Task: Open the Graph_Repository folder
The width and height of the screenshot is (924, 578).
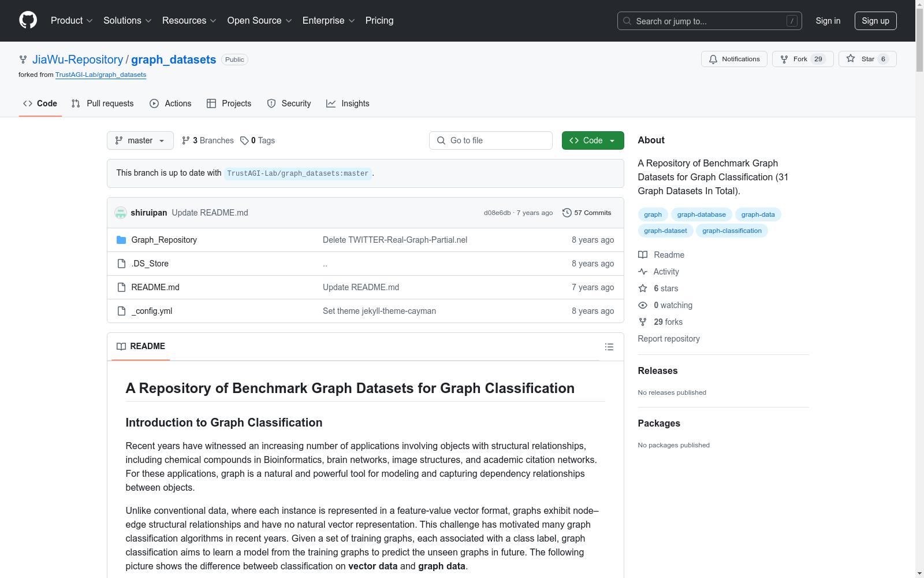Action: pos(164,240)
